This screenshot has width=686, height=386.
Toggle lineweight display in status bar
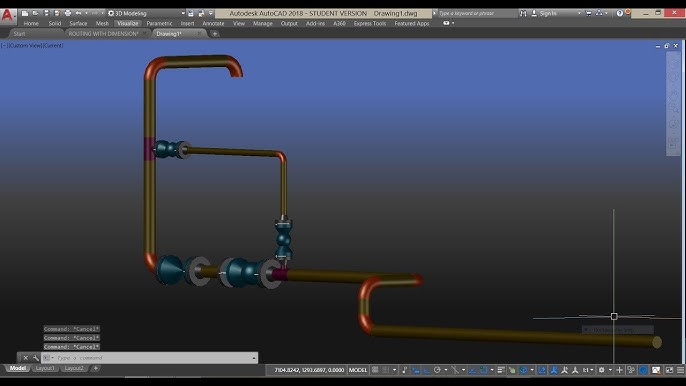point(501,370)
